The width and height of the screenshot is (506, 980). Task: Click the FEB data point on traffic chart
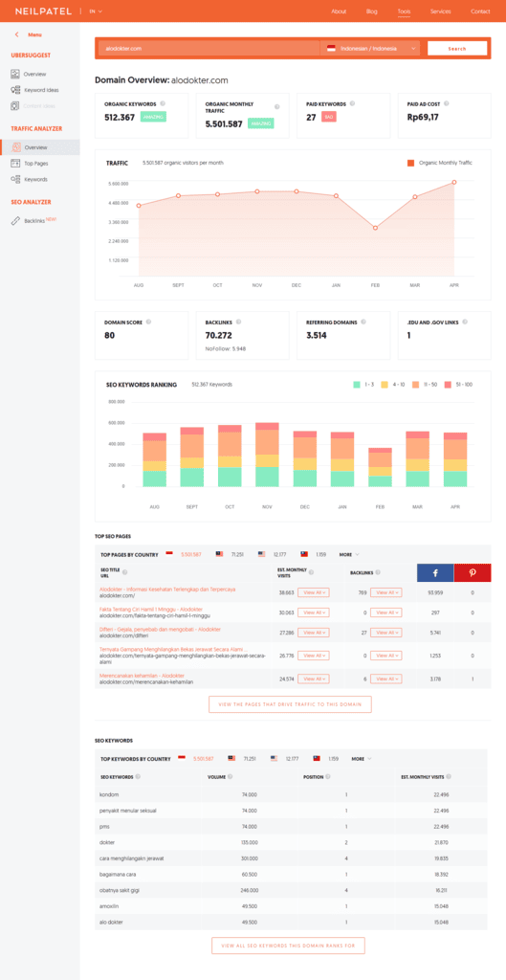point(376,228)
